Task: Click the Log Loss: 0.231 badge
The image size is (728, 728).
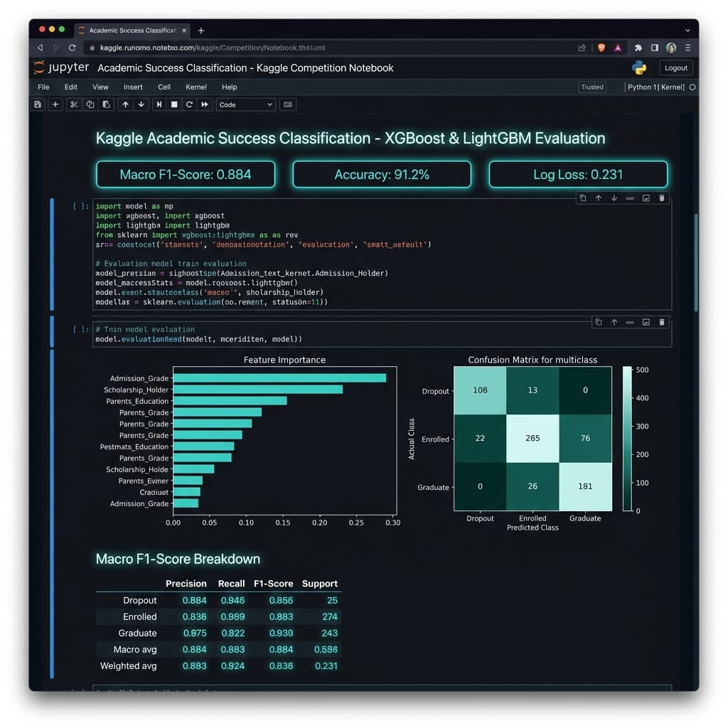Action: [578, 175]
